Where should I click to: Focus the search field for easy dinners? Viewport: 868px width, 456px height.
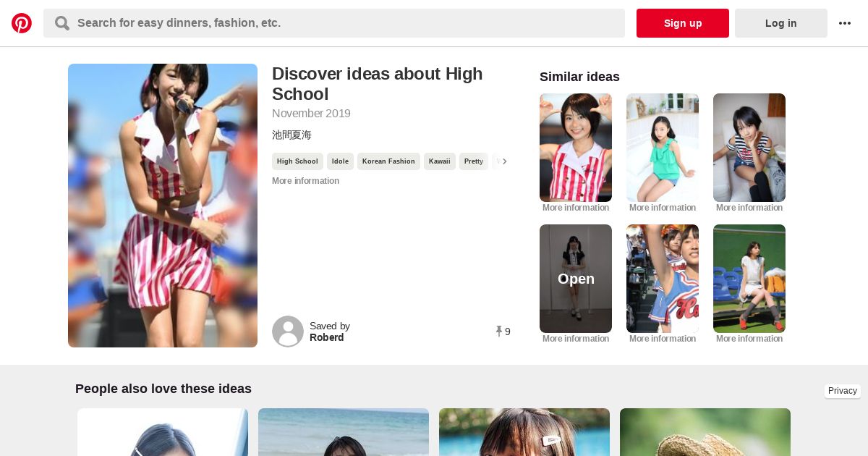click(334, 23)
